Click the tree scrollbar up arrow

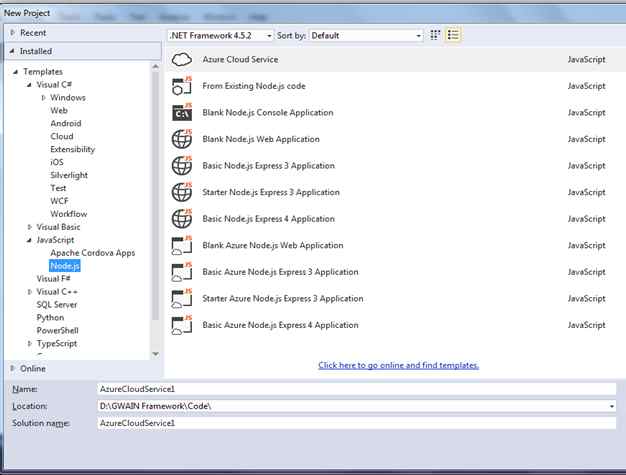coord(156,67)
